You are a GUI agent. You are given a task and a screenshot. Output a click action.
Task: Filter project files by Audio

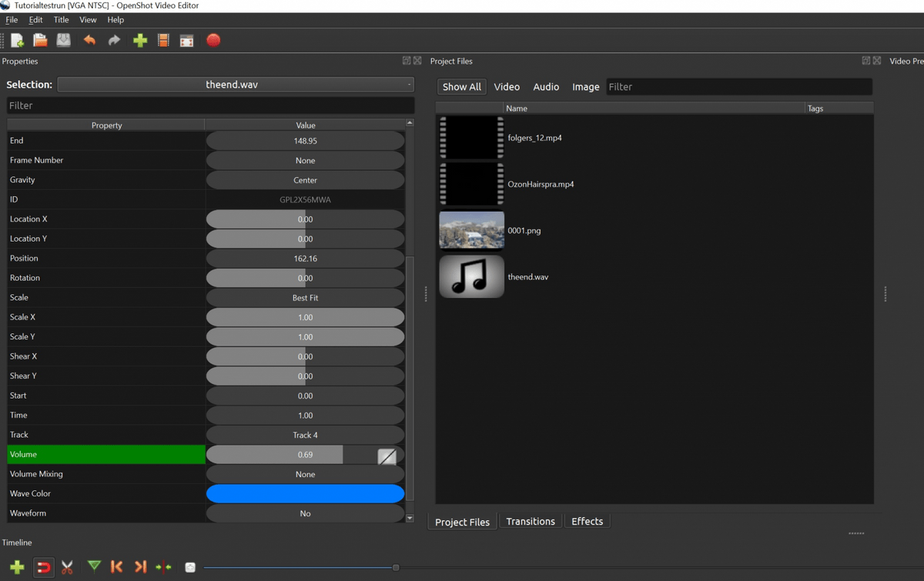tap(546, 86)
